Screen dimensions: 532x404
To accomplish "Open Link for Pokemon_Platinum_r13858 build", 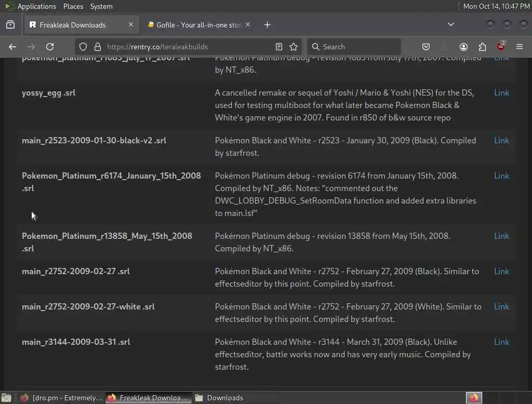I will click(x=501, y=236).
